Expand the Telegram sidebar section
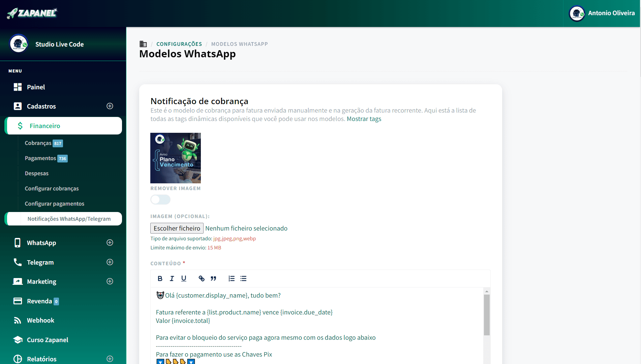 (110, 262)
